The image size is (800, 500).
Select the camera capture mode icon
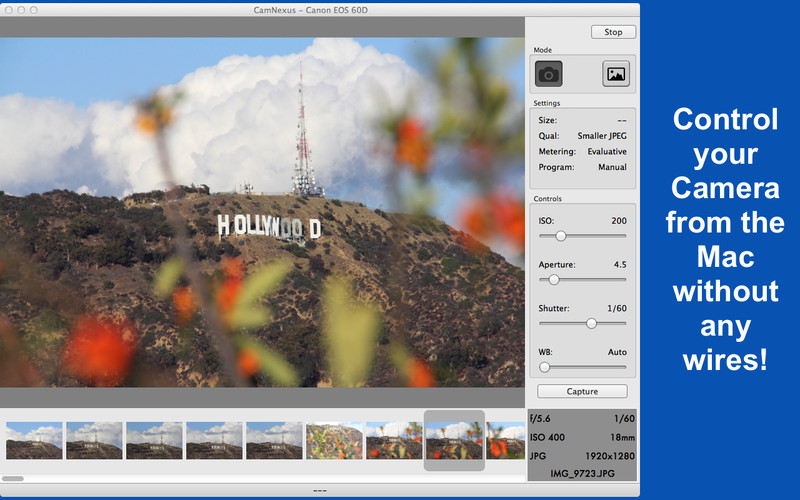pos(548,74)
